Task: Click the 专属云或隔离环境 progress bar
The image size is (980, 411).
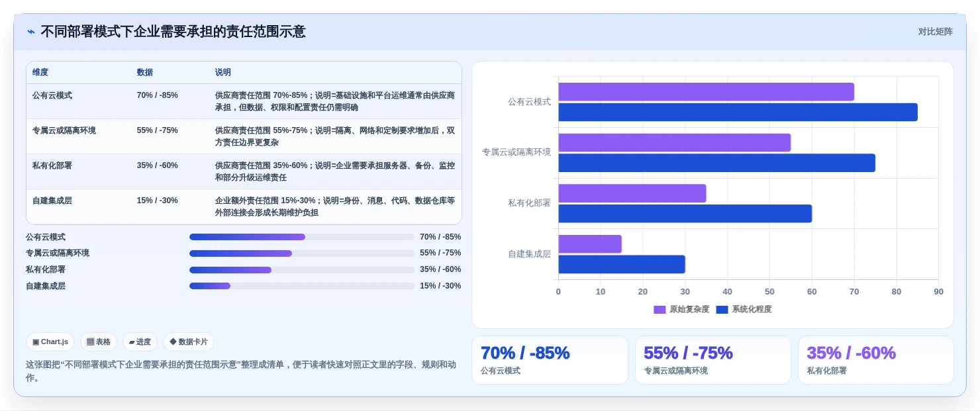Action: [302, 253]
